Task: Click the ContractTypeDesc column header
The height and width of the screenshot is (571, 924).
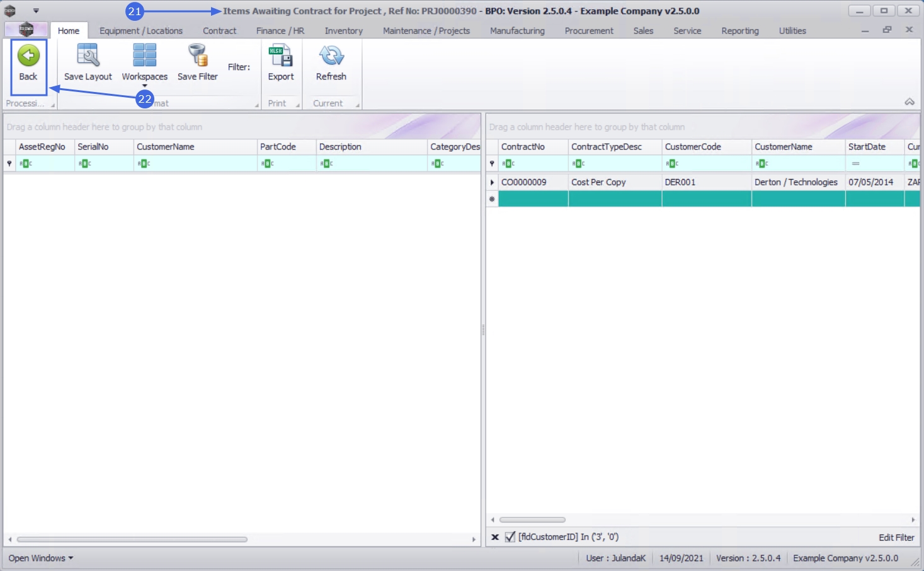Action: click(x=615, y=147)
